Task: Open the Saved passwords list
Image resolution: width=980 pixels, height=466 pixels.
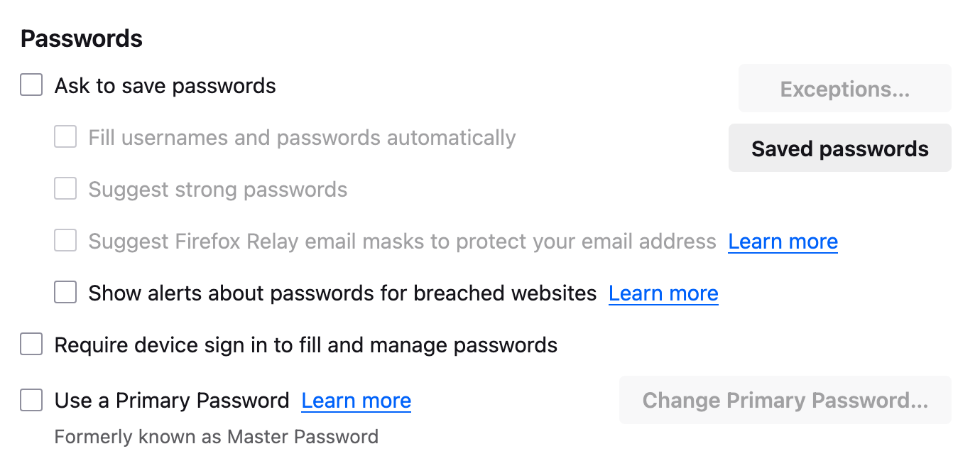Action: (839, 148)
